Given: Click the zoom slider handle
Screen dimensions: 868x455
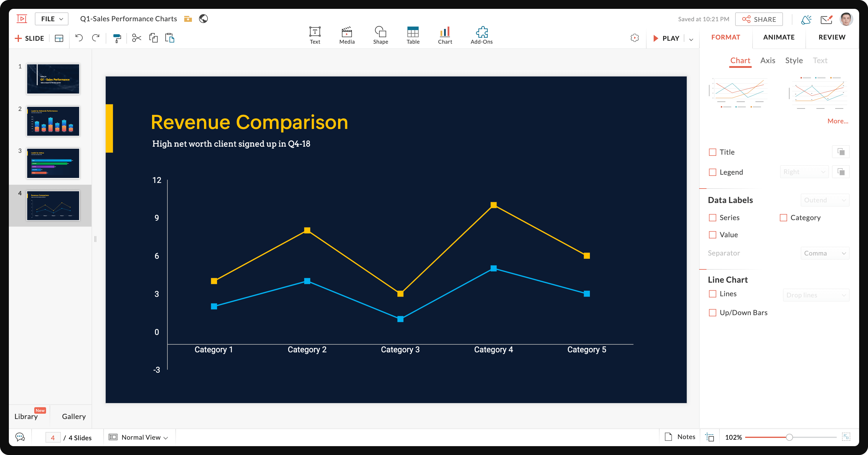Looking at the screenshot, I should (x=789, y=437).
